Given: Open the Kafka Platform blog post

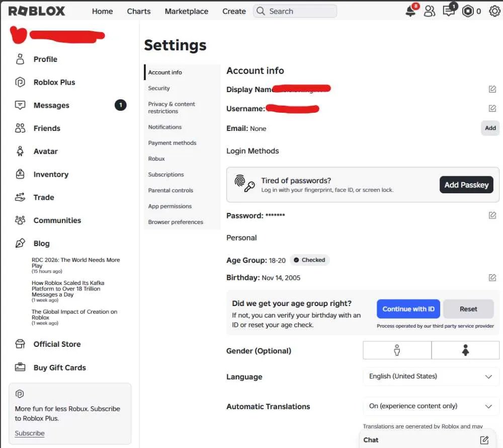Looking at the screenshot, I should click(68, 288).
